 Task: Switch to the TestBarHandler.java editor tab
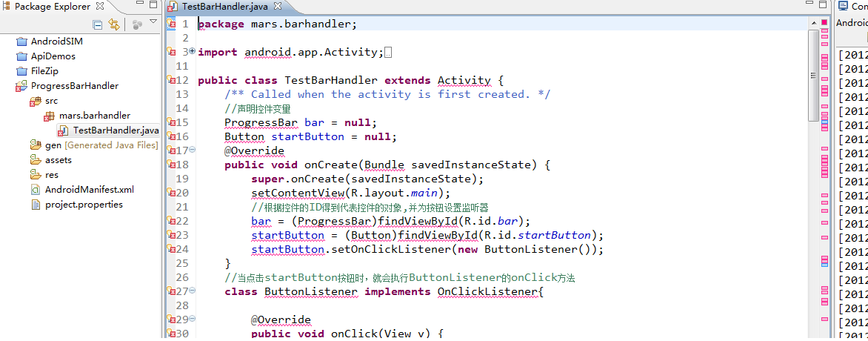tap(225, 7)
